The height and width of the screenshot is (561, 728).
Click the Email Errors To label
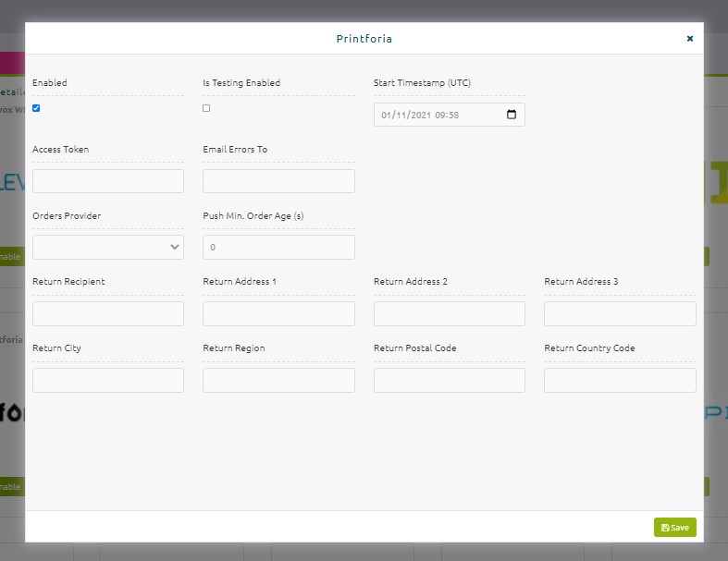tap(235, 150)
